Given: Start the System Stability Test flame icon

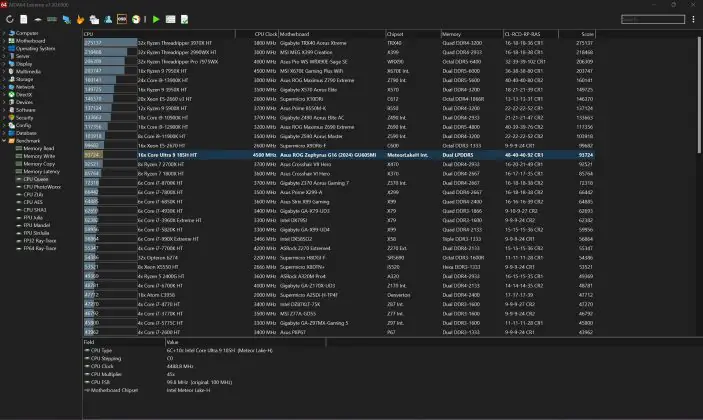Looking at the screenshot, I should pyautogui.click(x=80, y=19).
